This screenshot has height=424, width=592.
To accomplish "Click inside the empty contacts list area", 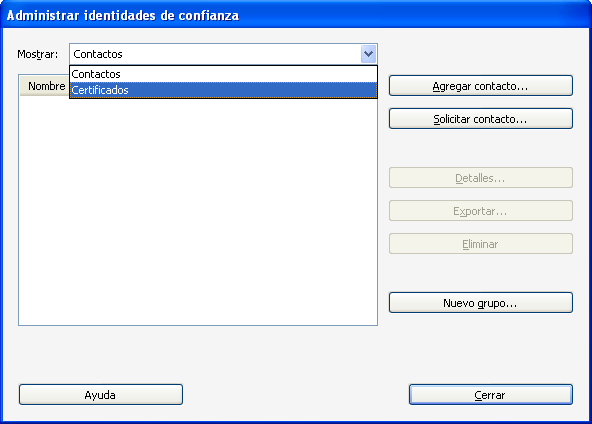I will pyautogui.click(x=198, y=211).
